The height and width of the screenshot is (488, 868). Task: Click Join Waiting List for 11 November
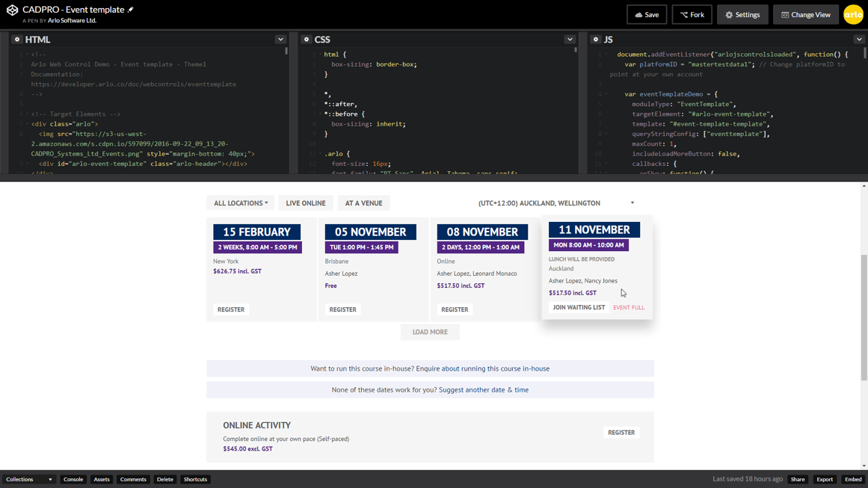tap(579, 307)
